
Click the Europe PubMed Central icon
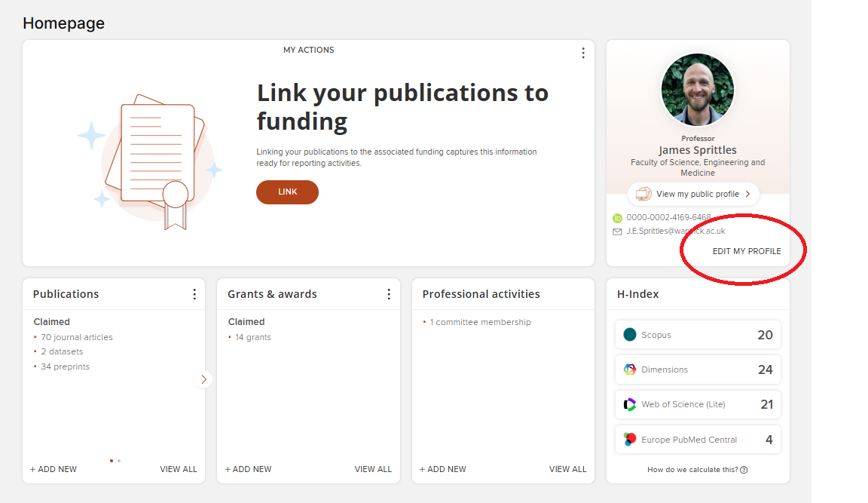[x=630, y=440]
